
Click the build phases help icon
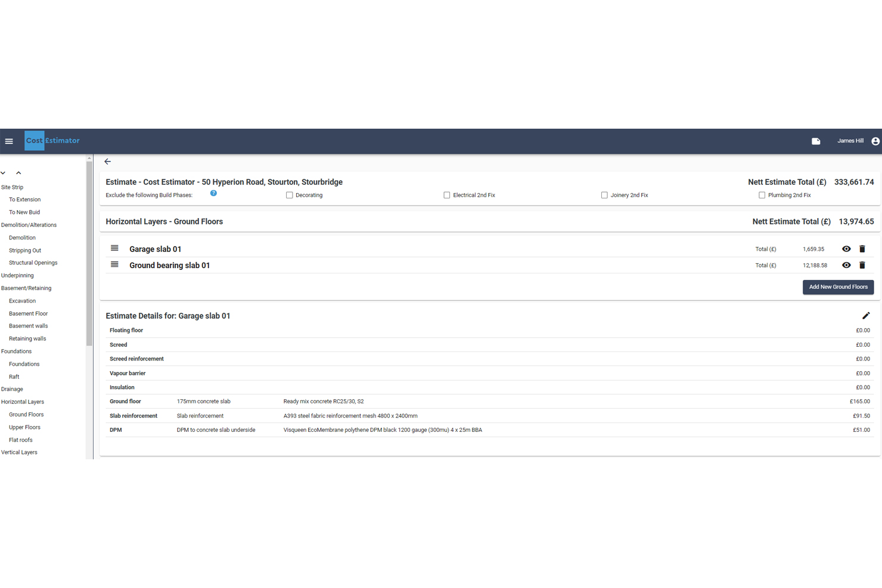point(213,193)
